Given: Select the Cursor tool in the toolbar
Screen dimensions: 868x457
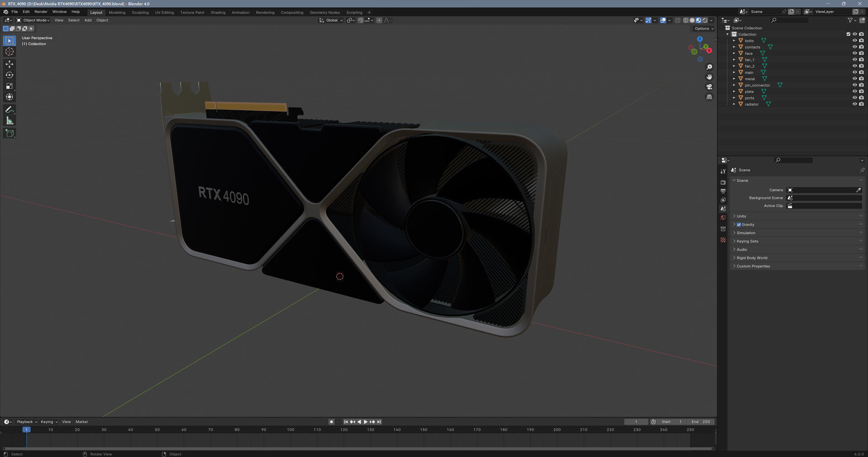Looking at the screenshot, I should [x=9, y=52].
